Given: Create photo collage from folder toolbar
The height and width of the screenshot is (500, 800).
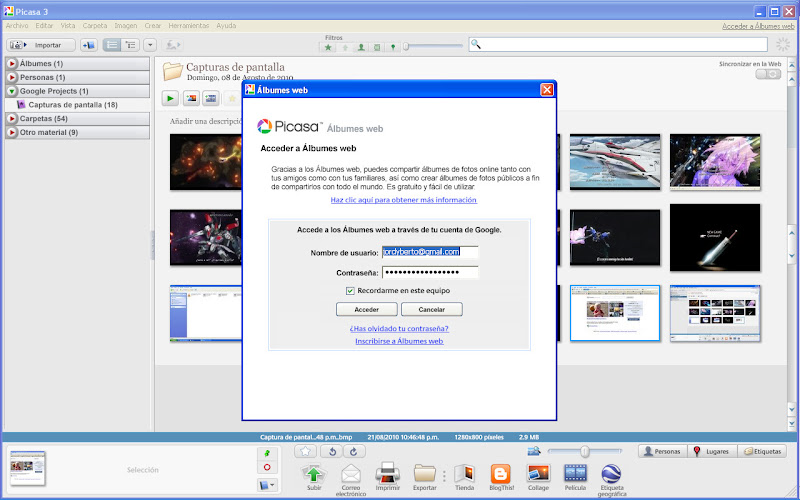Looking at the screenshot, I should tap(191, 98).
